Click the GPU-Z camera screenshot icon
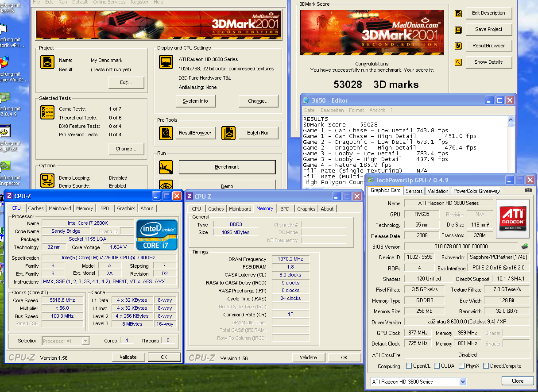This screenshot has height=392, width=538. click(x=528, y=190)
